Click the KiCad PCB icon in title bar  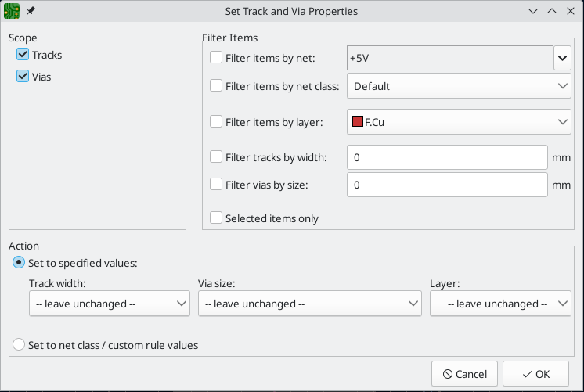click(13, 12)
